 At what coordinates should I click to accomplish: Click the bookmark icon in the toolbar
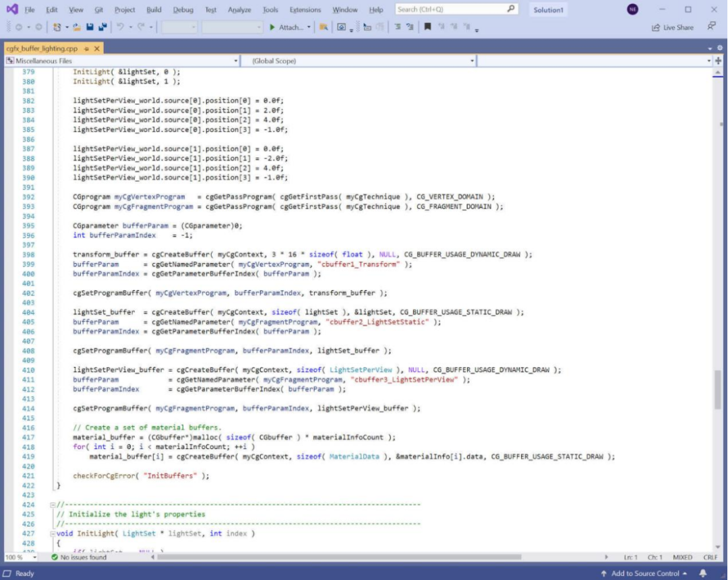coord(426,27)
